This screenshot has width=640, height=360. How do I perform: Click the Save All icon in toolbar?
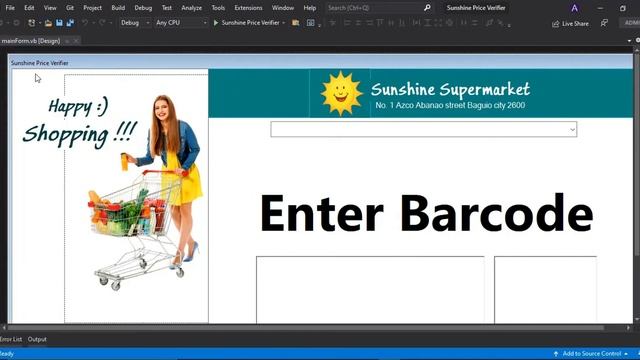point(70,23)
